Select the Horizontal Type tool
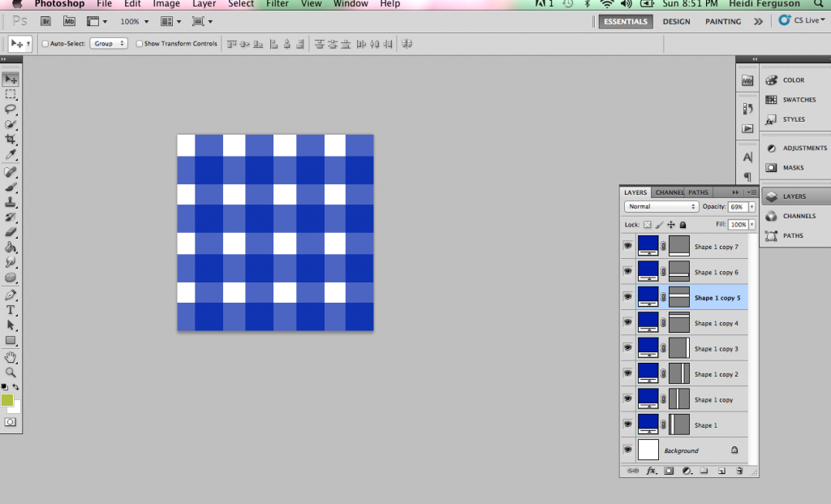Image resolution: width=831 pixels, height=504 pixels. [10, 309]
